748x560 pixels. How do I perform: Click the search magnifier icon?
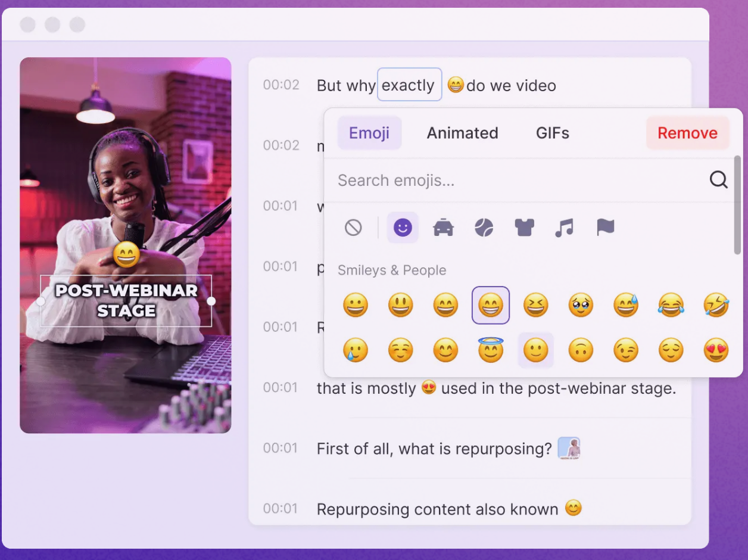click(718, 179)
